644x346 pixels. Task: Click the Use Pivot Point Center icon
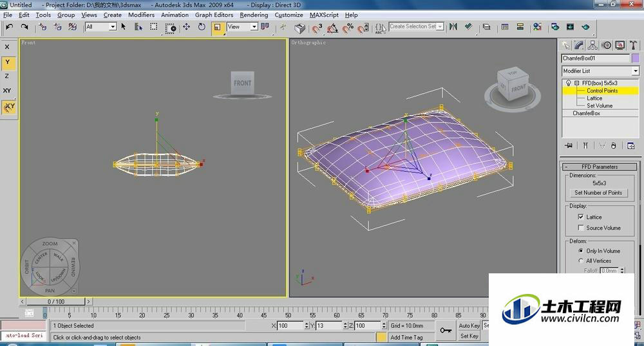265,27
